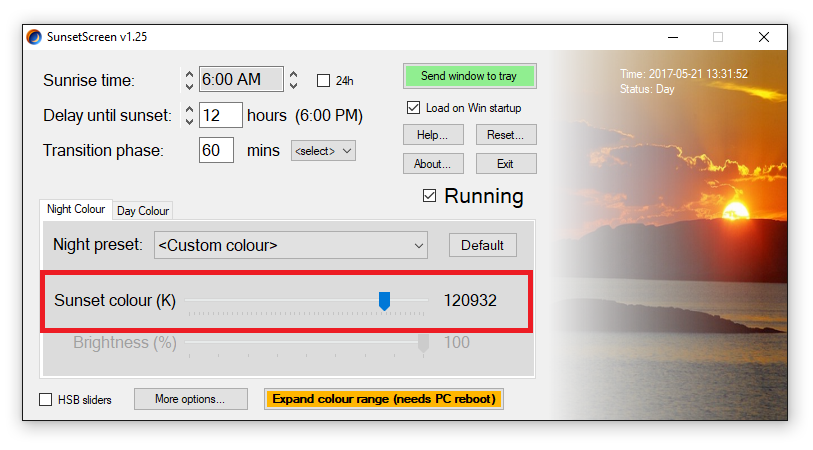Screen dimensions: 813x450
Task: Increase sunrise minutes with right stepper up arrow
Action: coord(293,75)
